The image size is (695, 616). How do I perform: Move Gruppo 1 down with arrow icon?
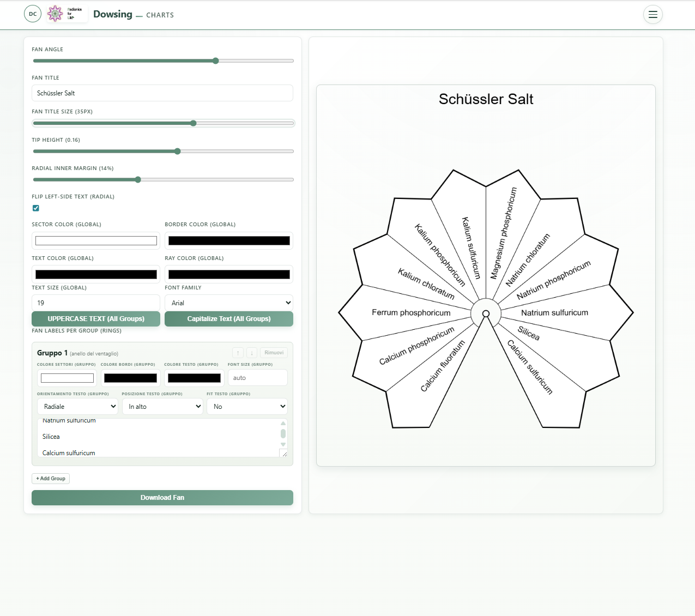(x=252, y=353)
